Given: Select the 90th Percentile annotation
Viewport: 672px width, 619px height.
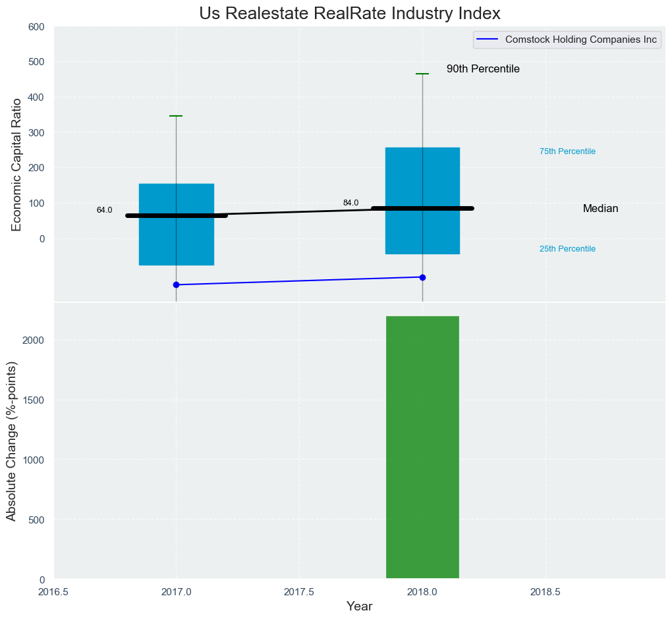Looking at the screenshot, I should click(x=483, y=69).
